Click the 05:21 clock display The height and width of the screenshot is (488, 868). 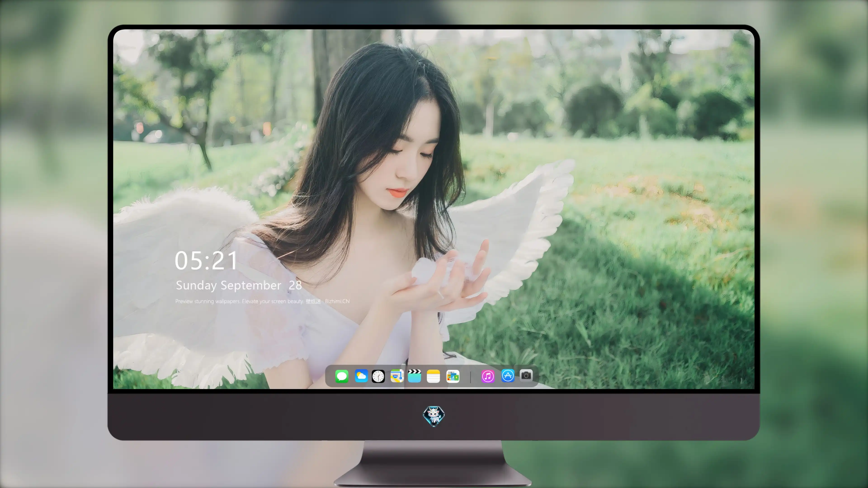[x=206, y=261]
